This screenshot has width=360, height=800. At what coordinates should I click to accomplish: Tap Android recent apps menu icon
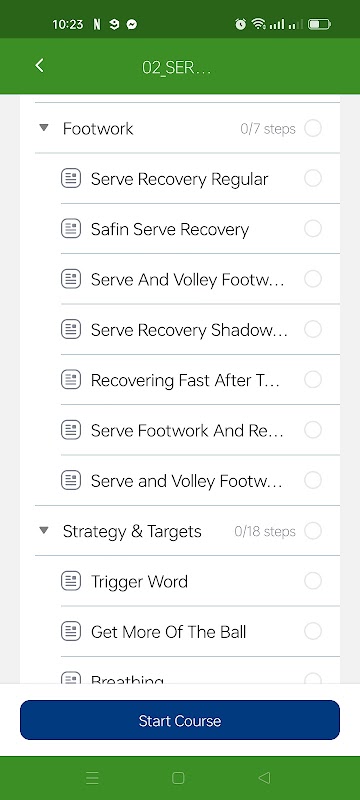tap(92, 778)
